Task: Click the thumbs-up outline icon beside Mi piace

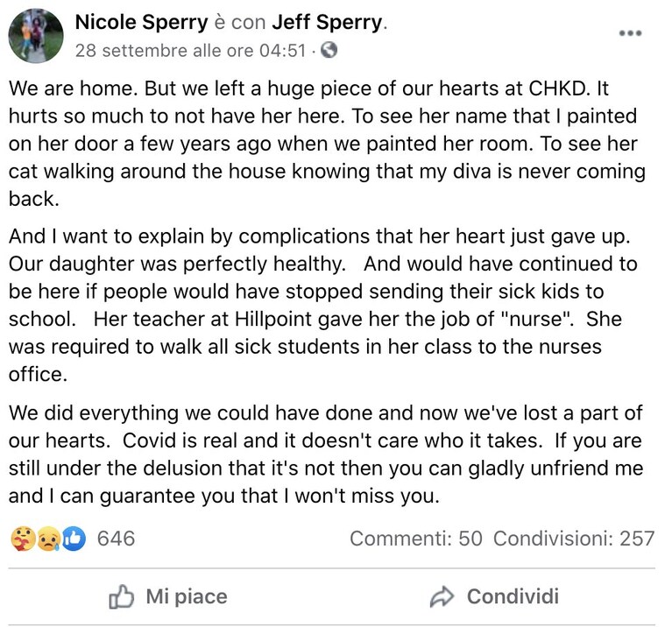Action: [121, 596]
